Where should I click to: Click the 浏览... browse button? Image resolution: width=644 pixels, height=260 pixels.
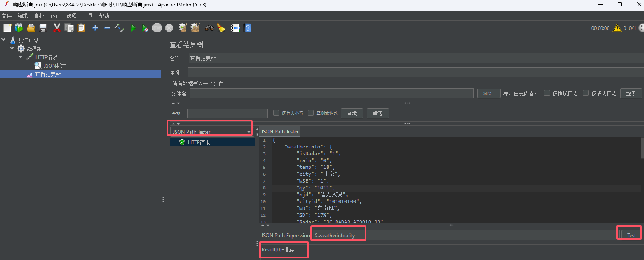coord(489,93)
